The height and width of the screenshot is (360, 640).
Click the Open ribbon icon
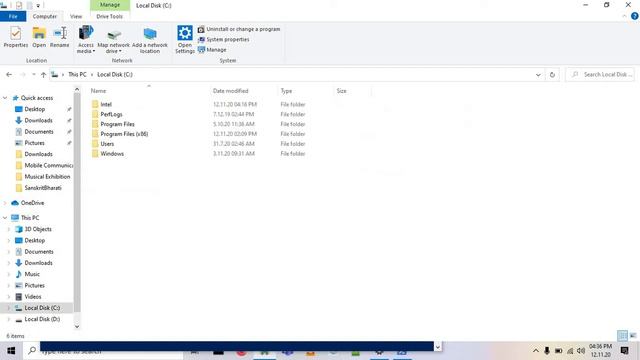coord(39,37)
